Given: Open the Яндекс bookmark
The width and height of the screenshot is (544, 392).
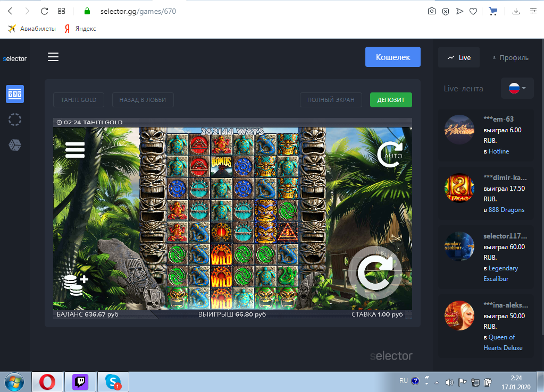Looking at the screenshot, I should coord(80,29).
